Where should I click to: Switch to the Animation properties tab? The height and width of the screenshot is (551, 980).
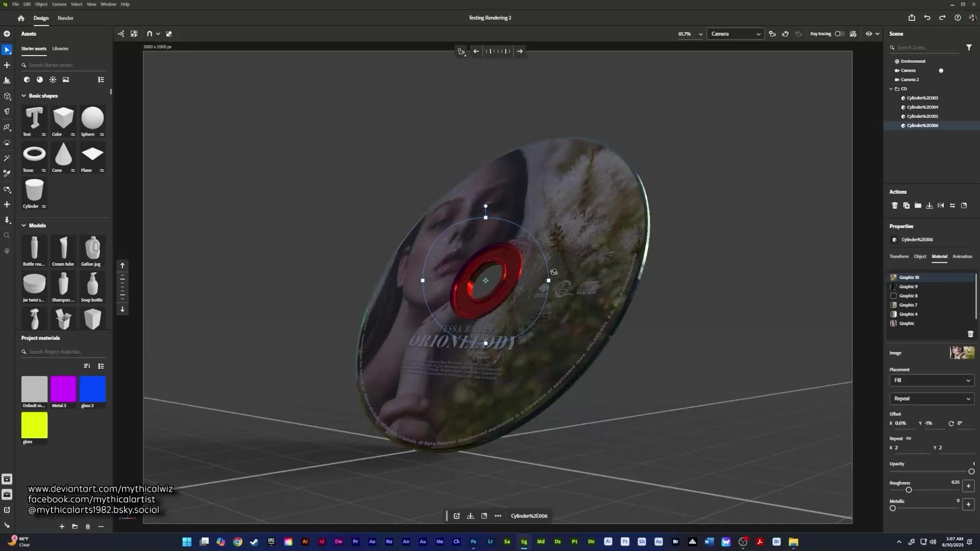[962, 257]
